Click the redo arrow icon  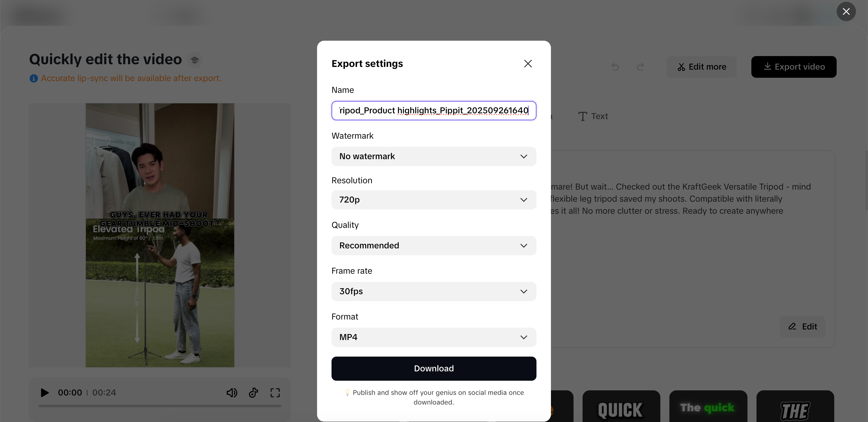click(640, 67)
